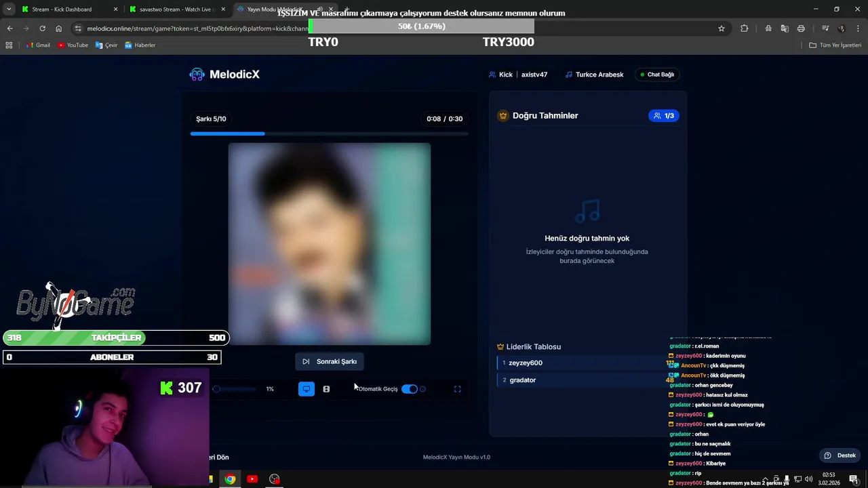Open the Haberler bookmark
Image resolution: width=868 pixels, height=488 pixels.
point(140,45)
